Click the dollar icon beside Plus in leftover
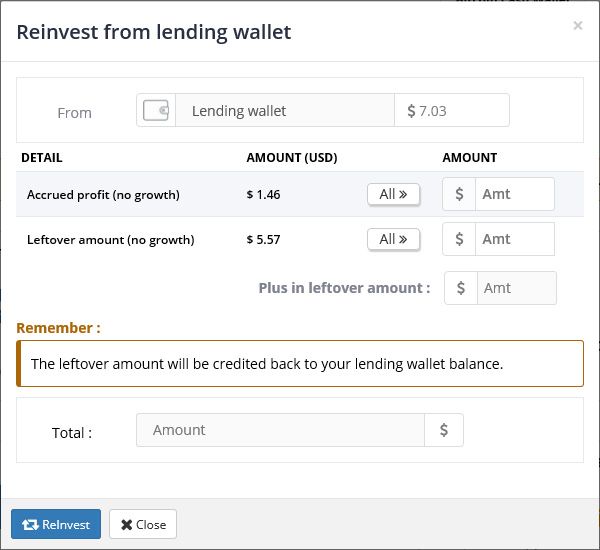 pos(461,288)
